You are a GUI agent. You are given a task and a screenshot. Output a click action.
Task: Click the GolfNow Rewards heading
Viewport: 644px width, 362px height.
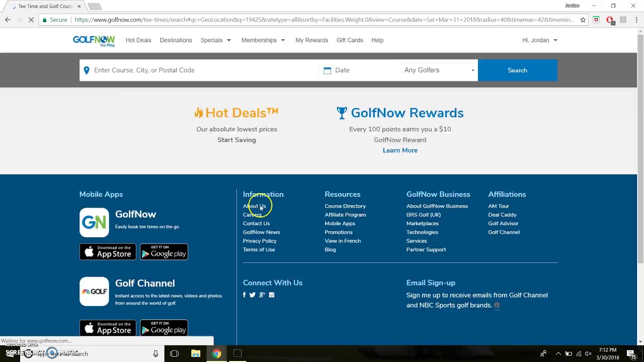(400, 113)
